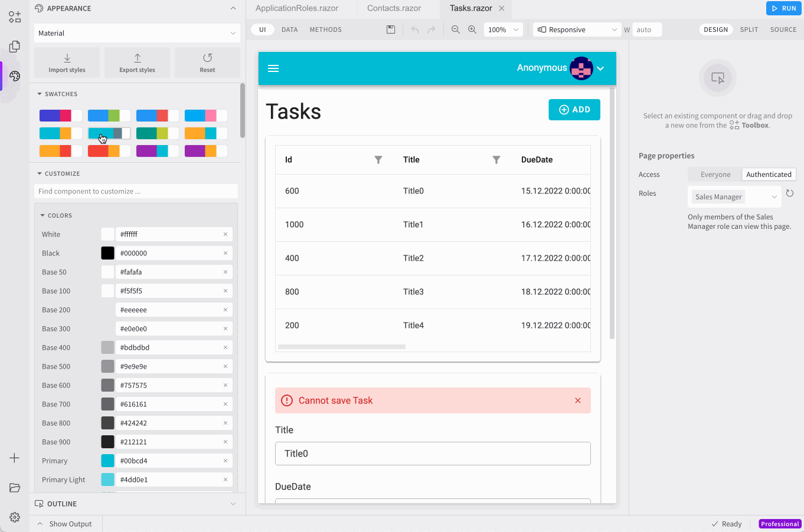Switch to SOURCE view mode
This screenshot has width=804, height=532.
point(783,29)
